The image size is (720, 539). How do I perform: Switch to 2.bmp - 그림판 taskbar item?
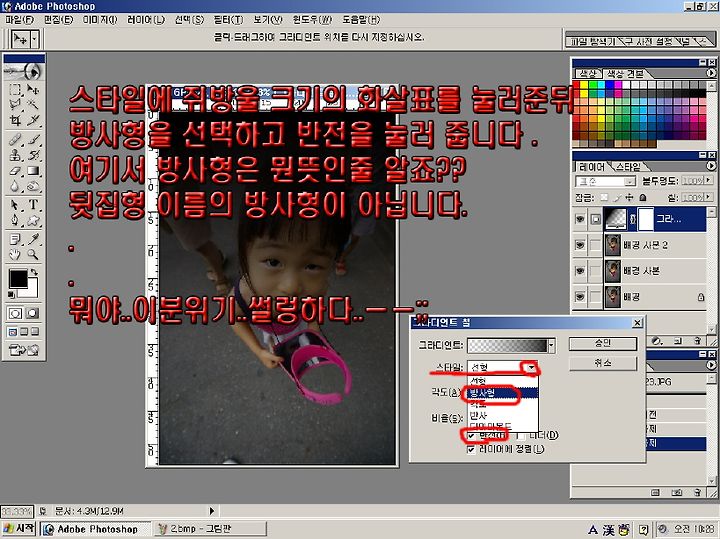coord(211,529)
